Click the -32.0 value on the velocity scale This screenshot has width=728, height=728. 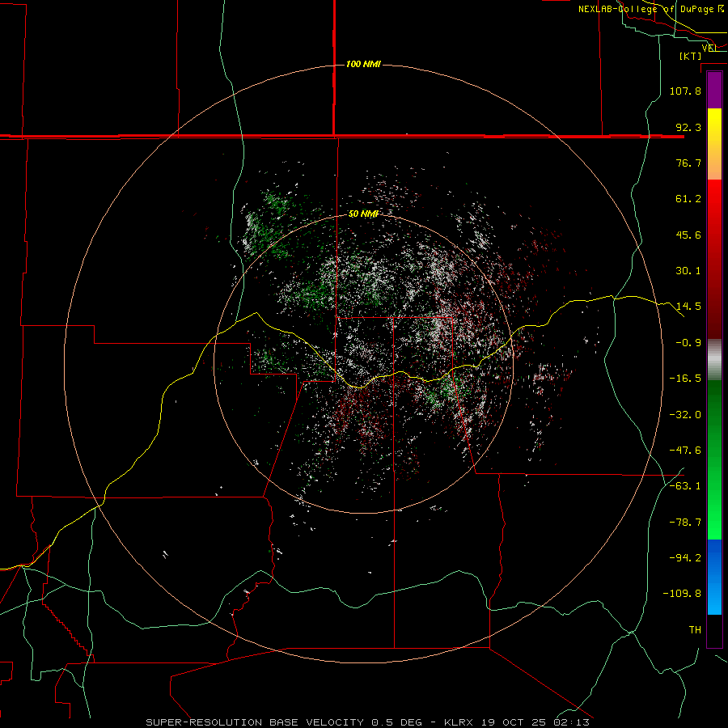point(685,415)
